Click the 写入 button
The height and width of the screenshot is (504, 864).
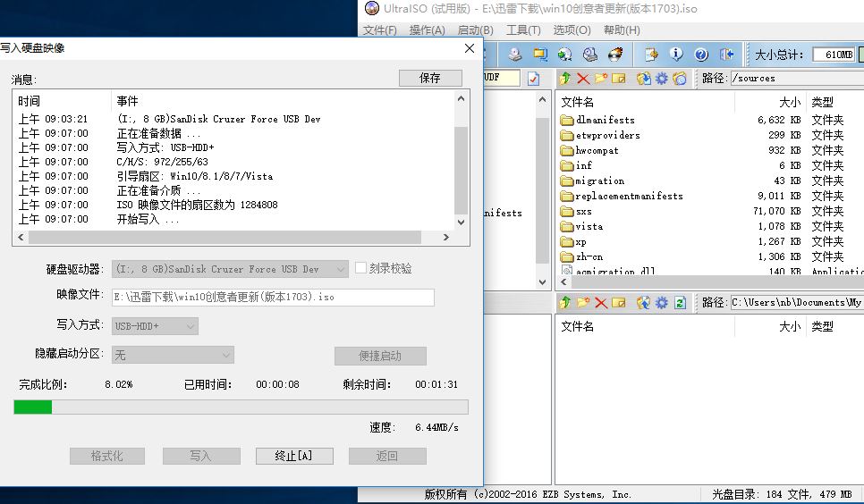coord(201,456)
